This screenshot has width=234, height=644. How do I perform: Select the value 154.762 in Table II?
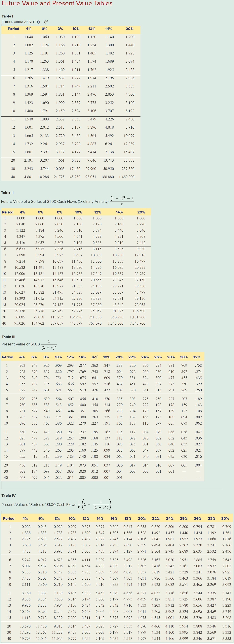pyautogui.click(x=38, y=323)
